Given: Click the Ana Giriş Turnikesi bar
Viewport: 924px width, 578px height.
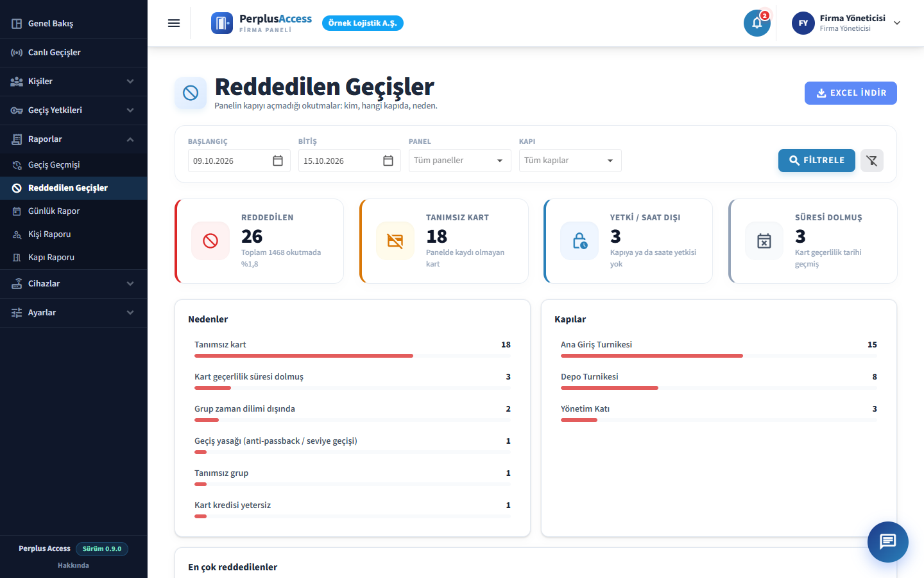Looking at the screenshot, I should coord(719,356).
